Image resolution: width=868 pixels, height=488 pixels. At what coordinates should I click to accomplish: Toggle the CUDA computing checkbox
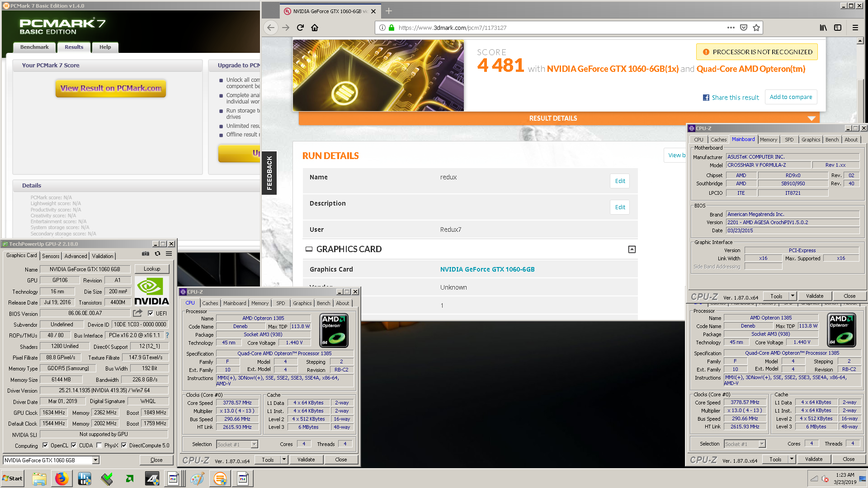[74, 446]
